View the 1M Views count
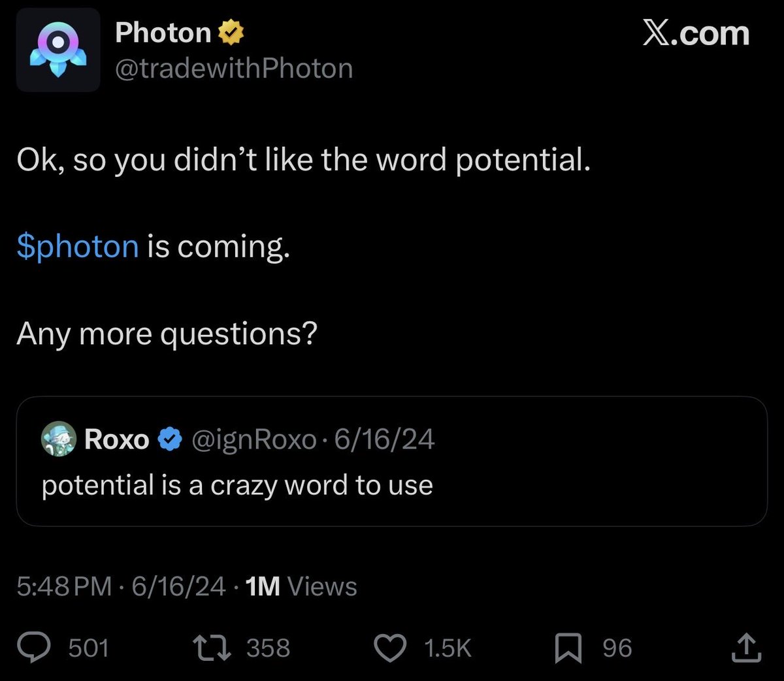Viewport: 784px width, 681px height. pos(301,586)
